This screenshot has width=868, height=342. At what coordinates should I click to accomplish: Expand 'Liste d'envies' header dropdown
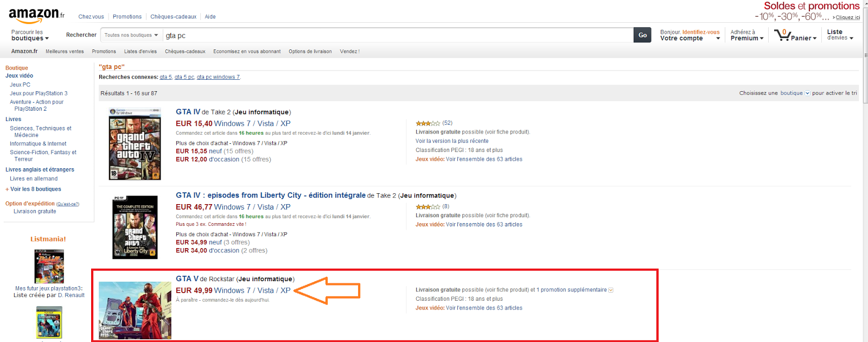(x=840, y=35)
